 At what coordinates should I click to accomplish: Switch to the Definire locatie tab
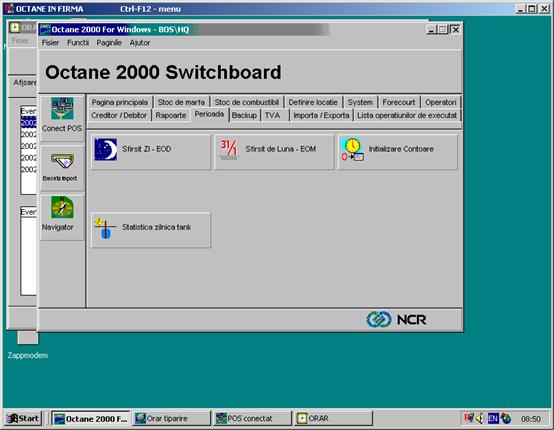point(313,102)
